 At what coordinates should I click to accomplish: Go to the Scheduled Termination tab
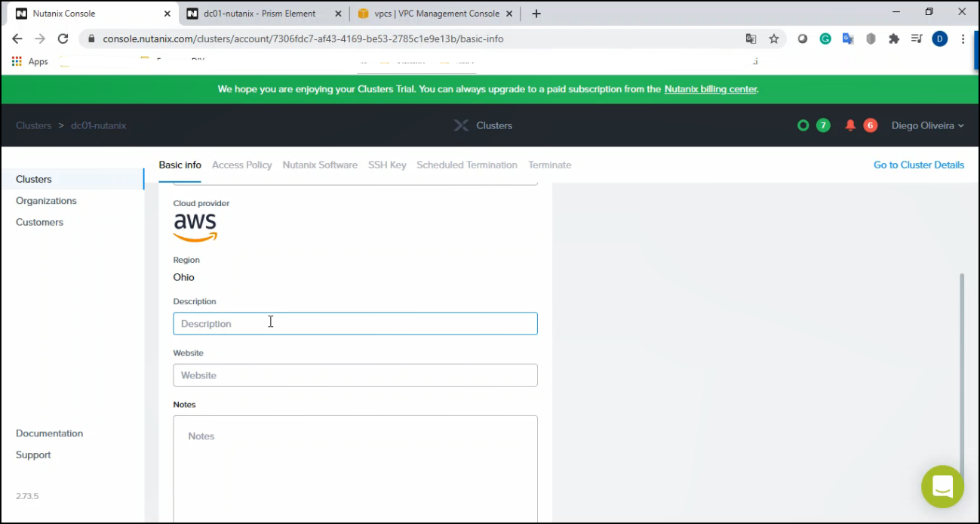pyautogui.click(x=466, y=165)
